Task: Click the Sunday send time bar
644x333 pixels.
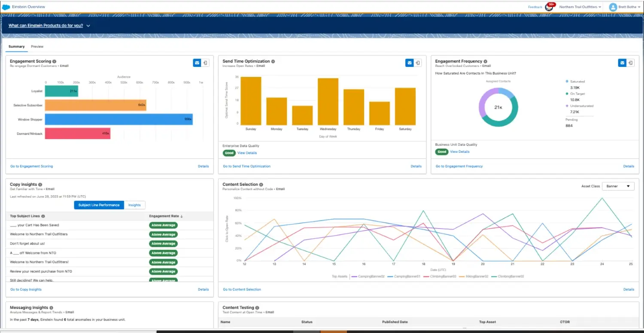Action: pyautogui.click(x=251, y=101)
